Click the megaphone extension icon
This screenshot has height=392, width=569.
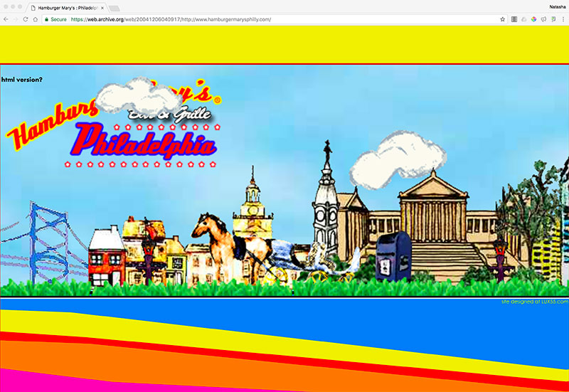coord(543,19)
